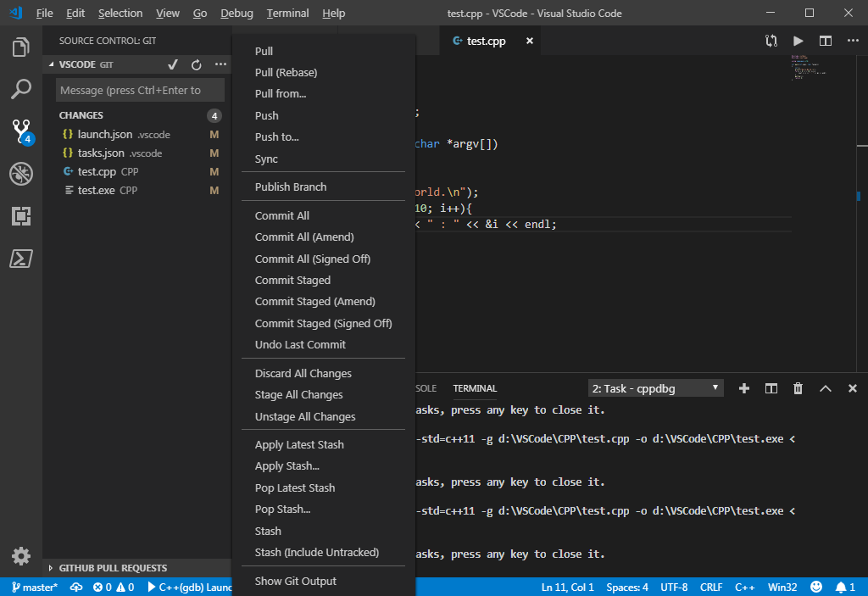Viewport: 868px width, 596px height.
Task: Open the Explorer view in activity bar
Action: click(21, 47)
